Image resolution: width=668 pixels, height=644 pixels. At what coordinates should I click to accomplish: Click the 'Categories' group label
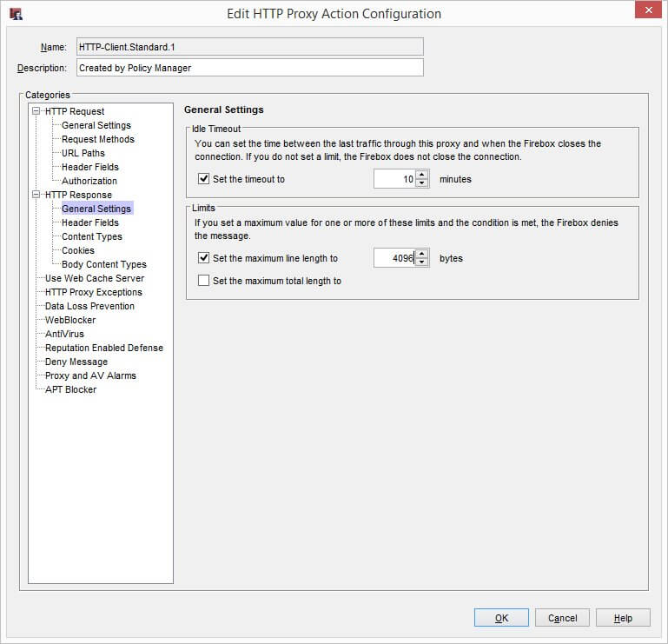(47, 95)
